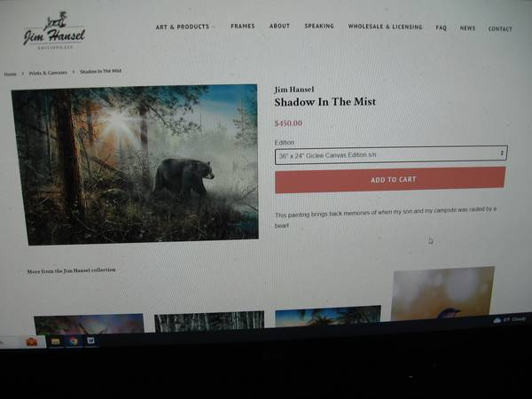Open the taskbar app right of Chrome
532x399 pixels.
click(x=90, y=340)
